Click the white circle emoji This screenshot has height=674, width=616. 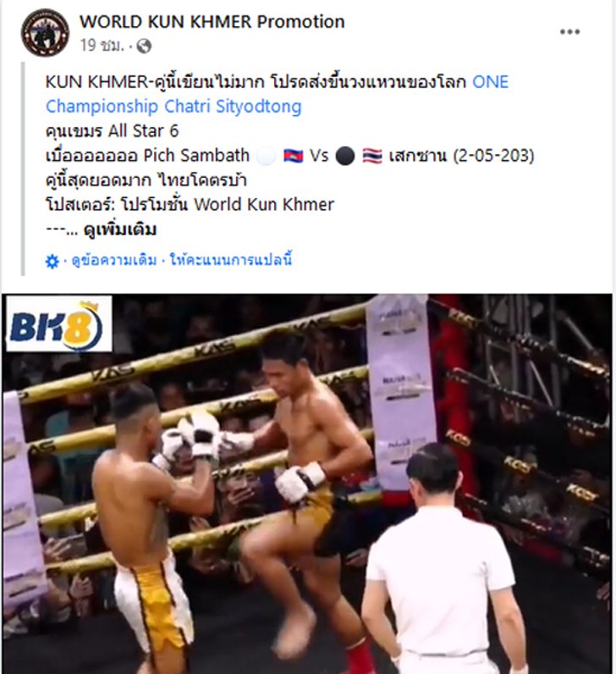267,156
